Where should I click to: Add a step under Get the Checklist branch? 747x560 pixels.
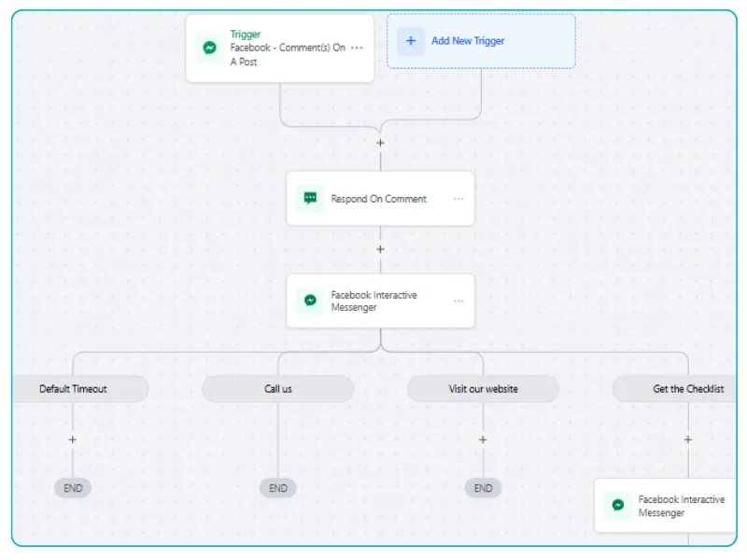pos(688,440)
